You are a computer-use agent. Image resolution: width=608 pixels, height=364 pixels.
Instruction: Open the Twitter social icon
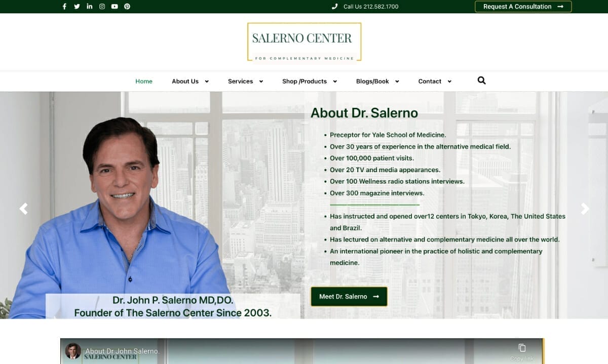coord(77,7)
